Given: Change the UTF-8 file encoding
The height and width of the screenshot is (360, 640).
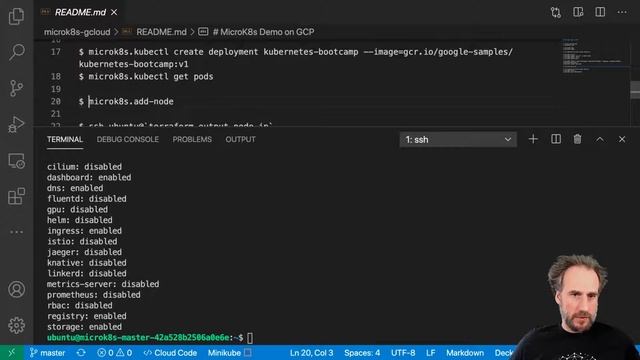Looking at the screenshot, I should [x=403, y=353].
